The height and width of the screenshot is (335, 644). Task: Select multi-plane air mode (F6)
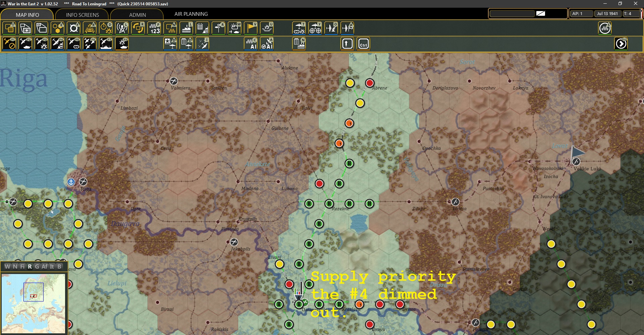coord(90,44)
